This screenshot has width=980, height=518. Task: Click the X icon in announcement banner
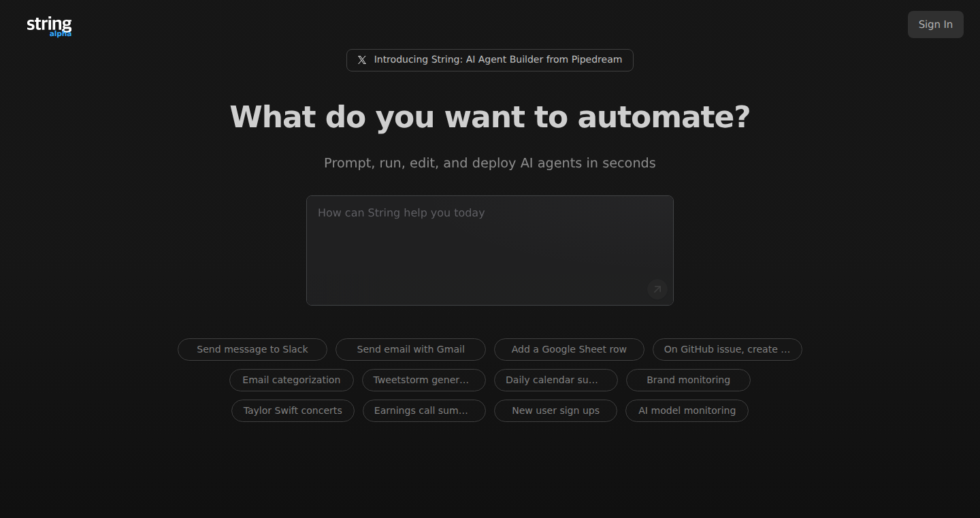pos(362,60)
